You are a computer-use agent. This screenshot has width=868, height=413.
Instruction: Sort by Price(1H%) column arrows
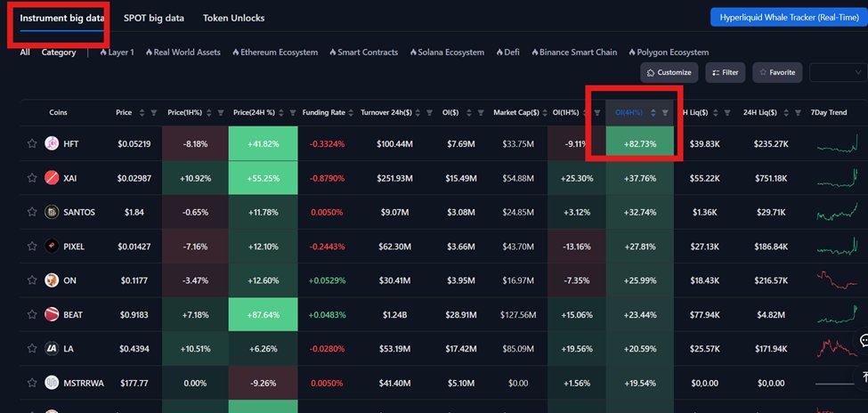pos(208,113)
